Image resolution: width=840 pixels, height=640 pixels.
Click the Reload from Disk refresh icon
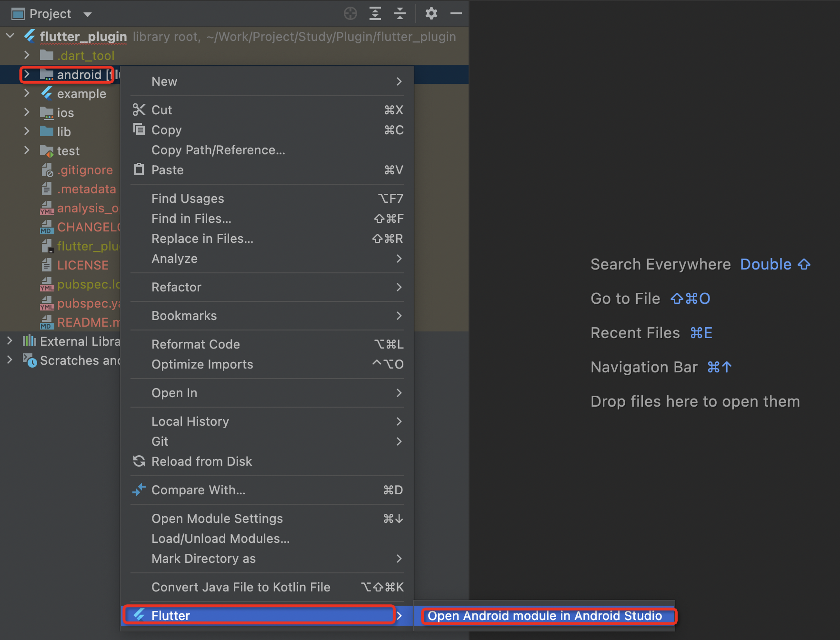[x=139, y=461]
